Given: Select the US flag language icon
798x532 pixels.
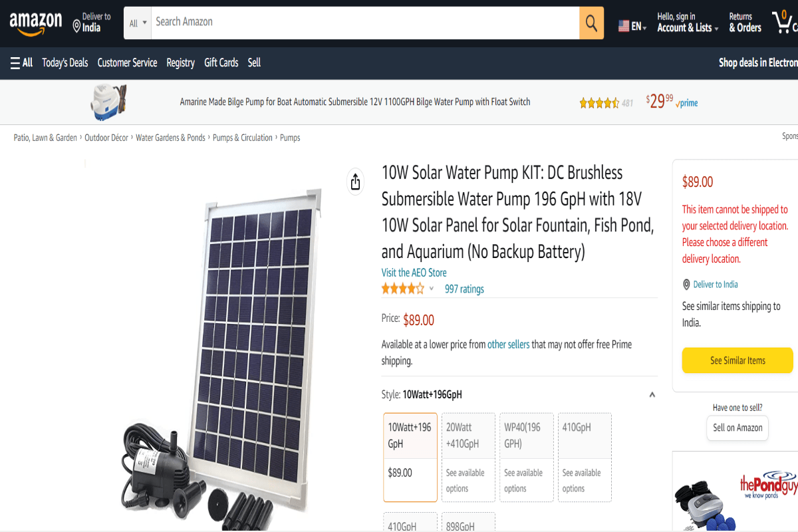Looking at the screenshot, I should tap(622, 22).
